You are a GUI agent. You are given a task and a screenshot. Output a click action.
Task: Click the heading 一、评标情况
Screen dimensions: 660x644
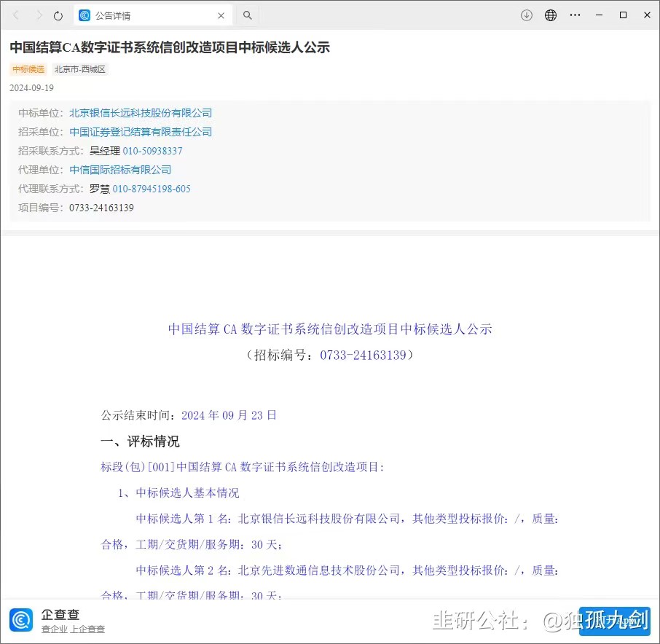[140, 441]
